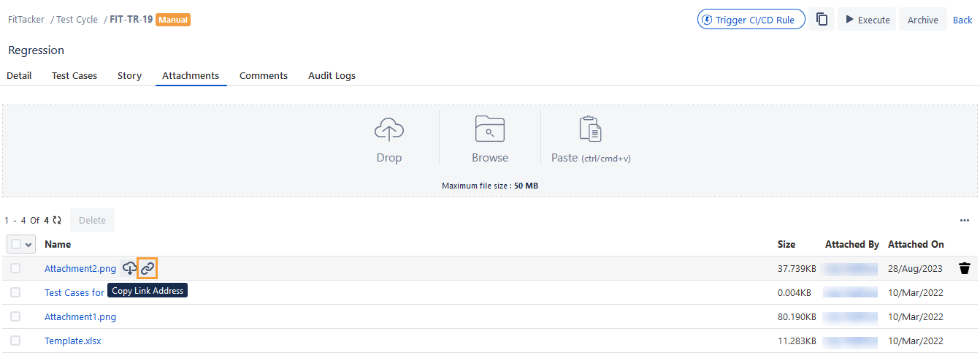980x361 pixels.
Task: Click the Trigger CI/CD Rule button
Action: pos(751,20)
